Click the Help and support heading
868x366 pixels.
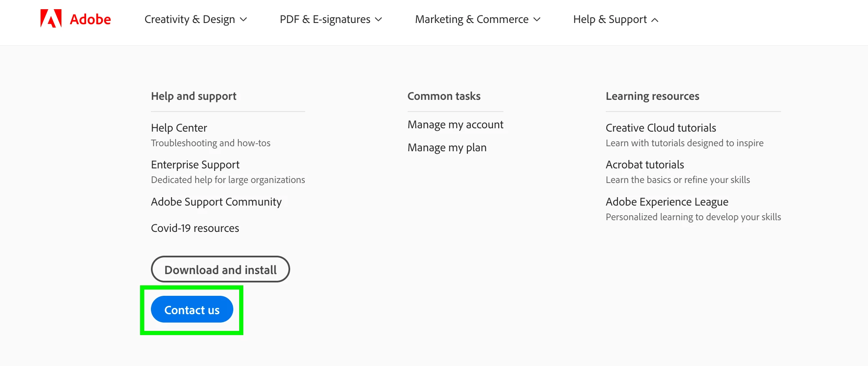tap(194, 96)
